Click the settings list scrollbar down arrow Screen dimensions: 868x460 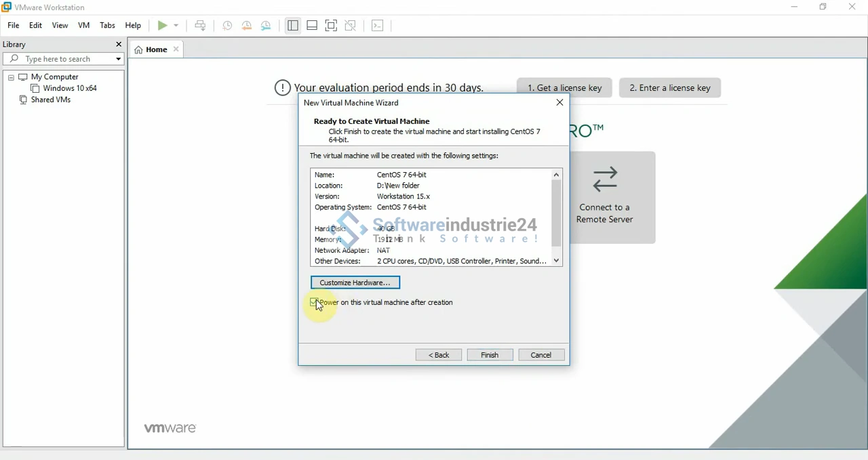click(557, 261)
